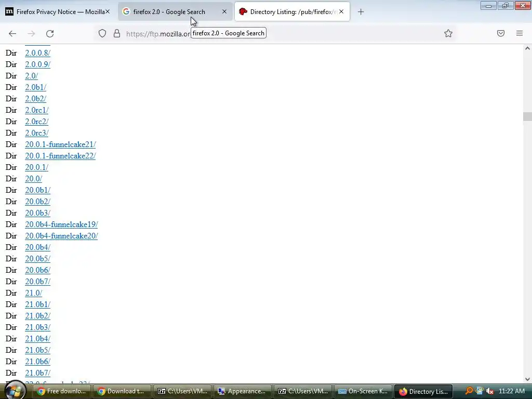Open the 2.0.0.8/ directory

point(37,53)
